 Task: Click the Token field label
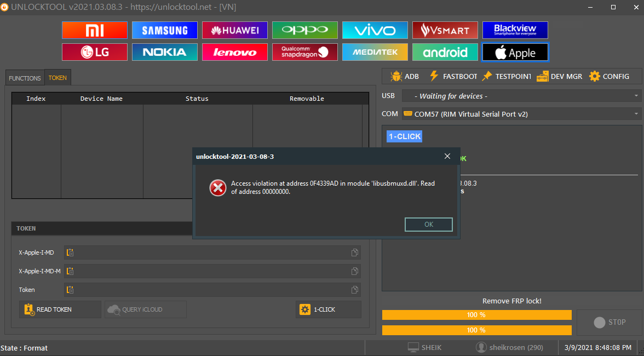pyautogui.click(x=27, y=290)
